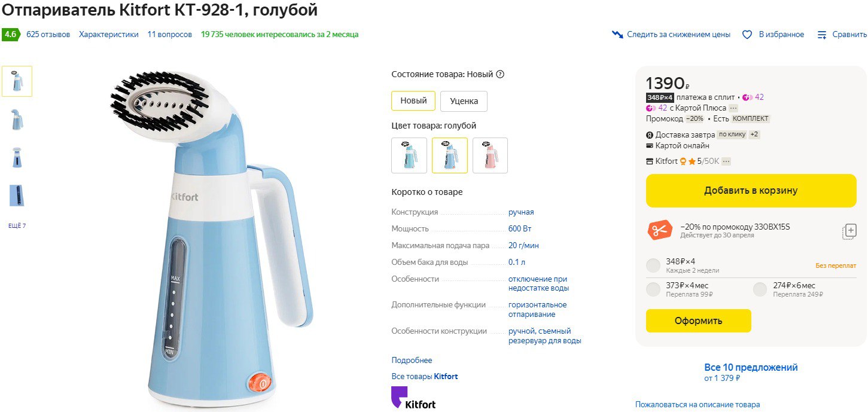
Task: Click the heart favorites icon
Action: click(747, 35)
